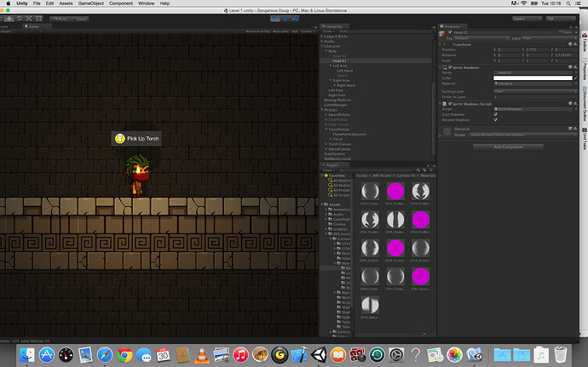Select the Rect transform tool

(38, 19)
